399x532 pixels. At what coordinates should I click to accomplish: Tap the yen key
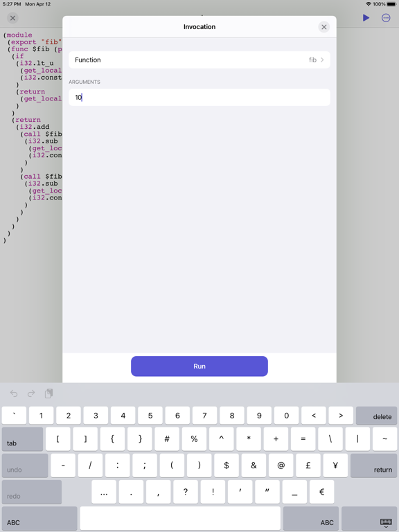(335, 465)
